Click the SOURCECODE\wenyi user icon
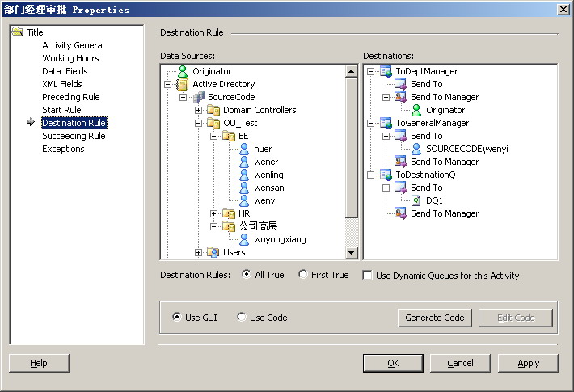This screenshot has height=392, width=574. (416, 149)
